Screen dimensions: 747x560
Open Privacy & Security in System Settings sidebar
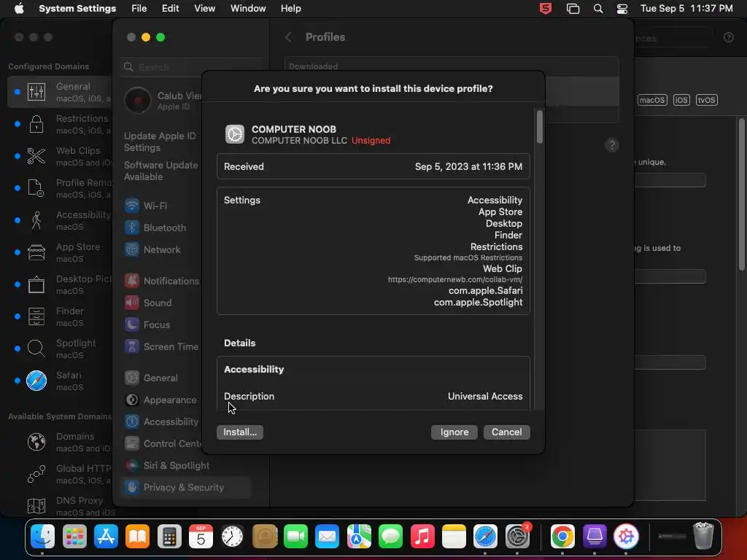pos(186,488)
